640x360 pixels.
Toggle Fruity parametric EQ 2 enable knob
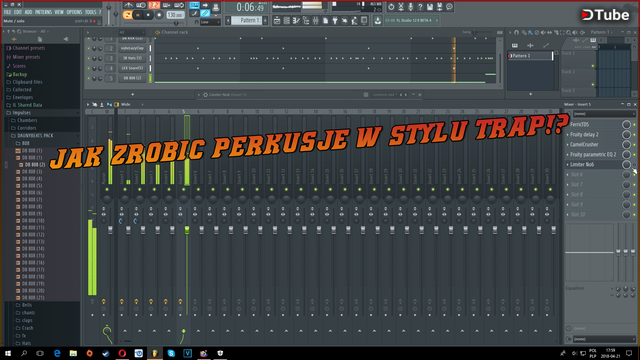tap(626, 154)
